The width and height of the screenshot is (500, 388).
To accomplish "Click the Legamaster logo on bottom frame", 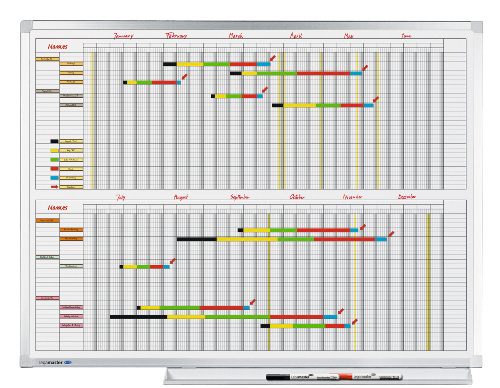I will [x=55, y=362].
